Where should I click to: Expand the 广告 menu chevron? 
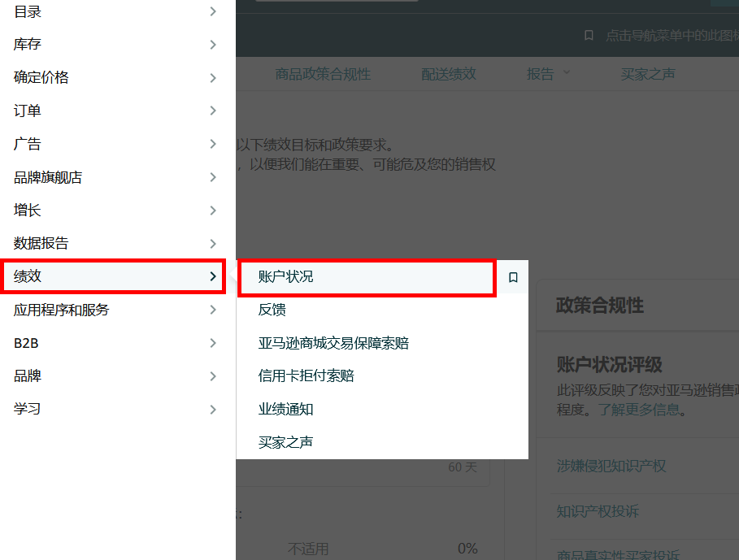213,144
